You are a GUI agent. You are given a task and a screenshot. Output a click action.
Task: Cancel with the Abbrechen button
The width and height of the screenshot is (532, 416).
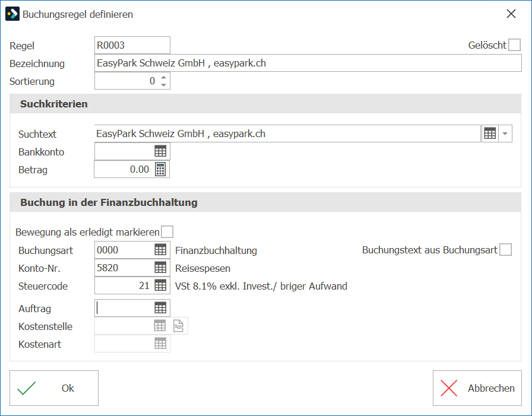(x=477, y=388)
